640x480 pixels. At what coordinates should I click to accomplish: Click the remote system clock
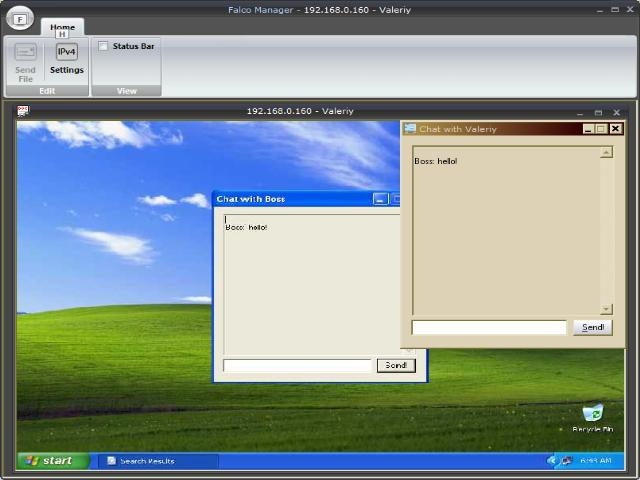[x=596, y=461]
